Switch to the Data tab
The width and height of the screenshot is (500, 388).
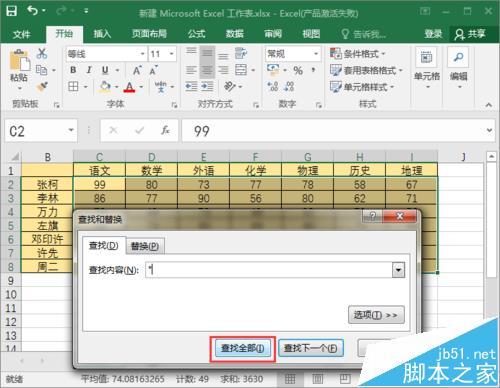[x=235, y=34]
